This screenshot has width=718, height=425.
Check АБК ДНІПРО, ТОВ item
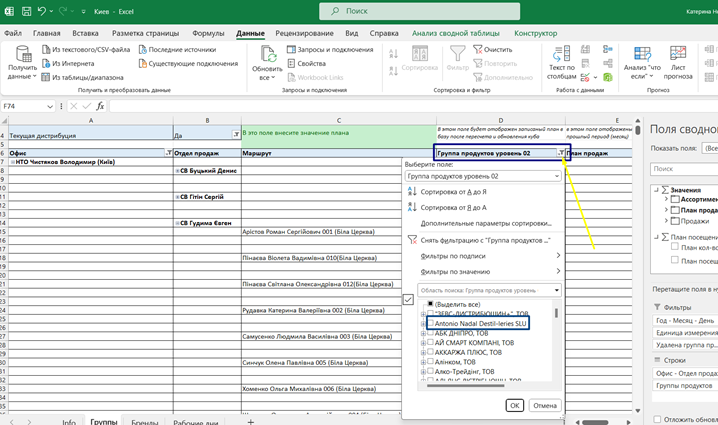click(430, 332)
